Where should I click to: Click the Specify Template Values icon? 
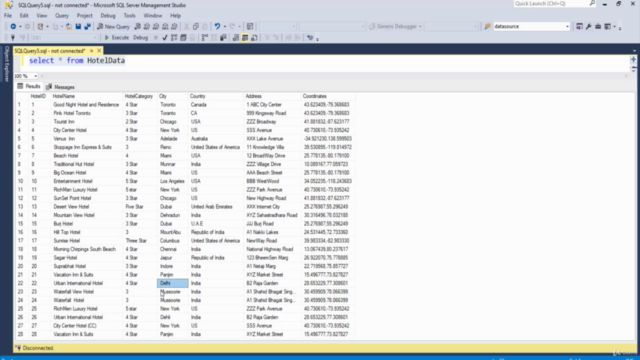[310, 38]
